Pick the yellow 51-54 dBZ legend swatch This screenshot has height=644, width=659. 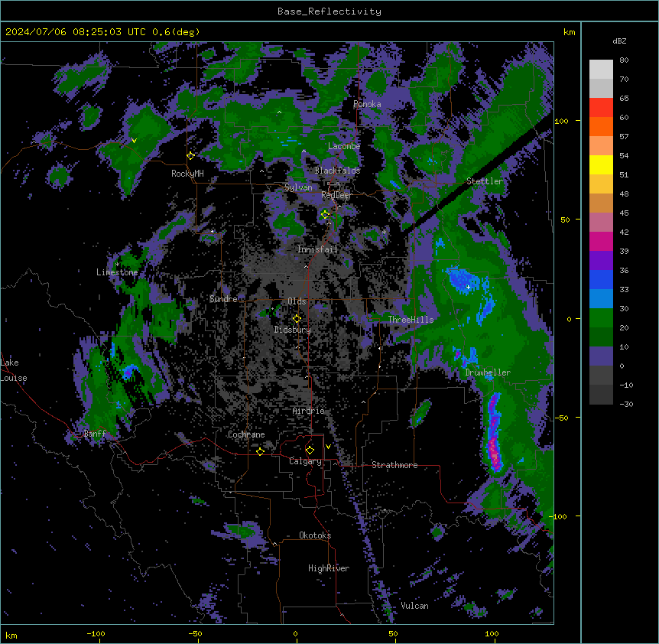601,164
